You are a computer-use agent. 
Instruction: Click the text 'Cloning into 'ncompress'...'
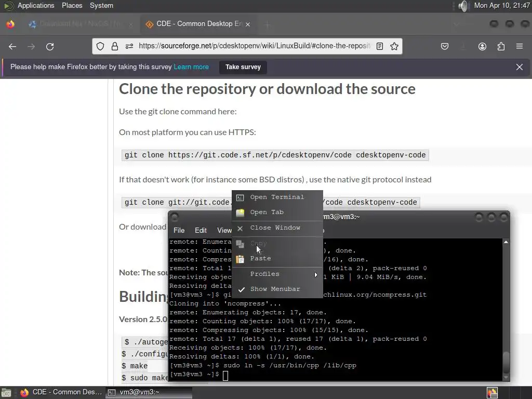(225, 303)
